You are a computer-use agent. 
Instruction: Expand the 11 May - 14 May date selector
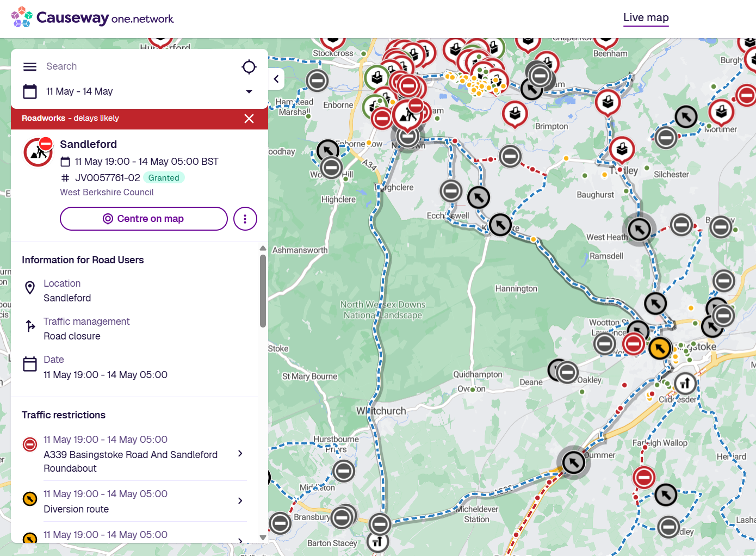click(249, 91)
